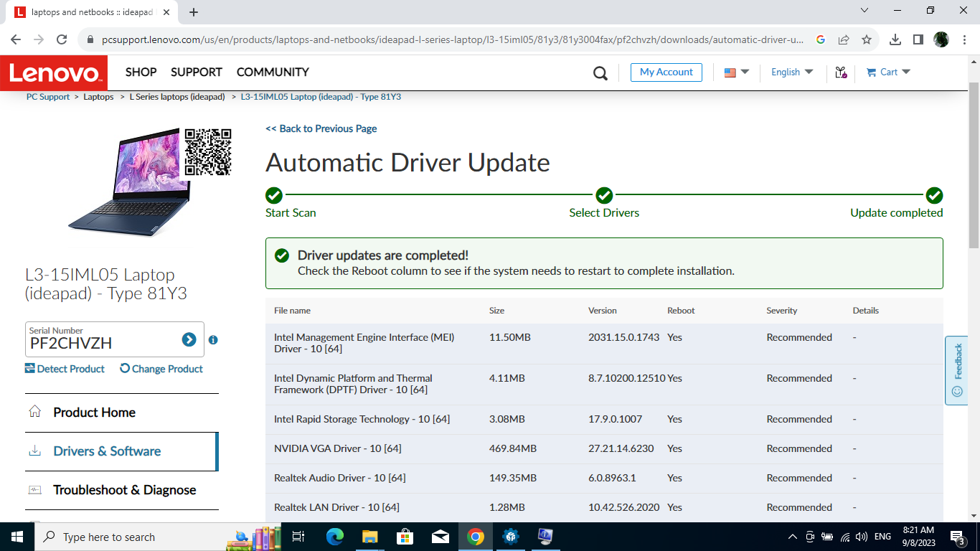Open Microsoft Edge from taskbar

[x=334, y=537]
